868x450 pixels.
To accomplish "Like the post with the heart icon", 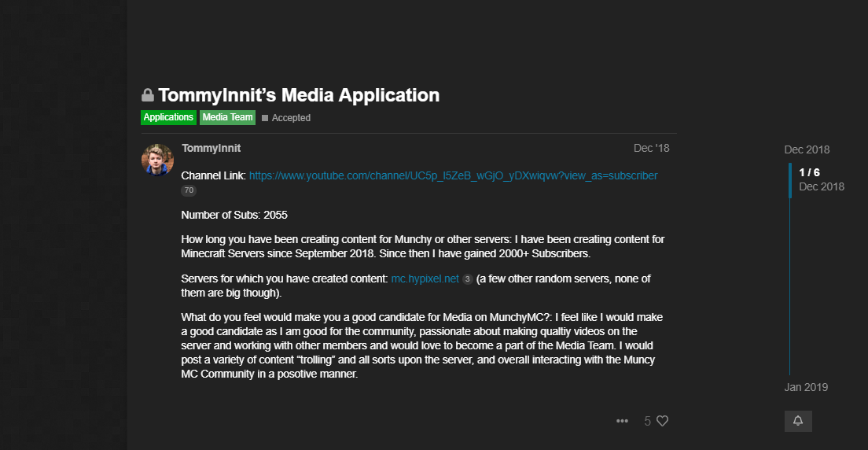I will (x=663, y=421).
